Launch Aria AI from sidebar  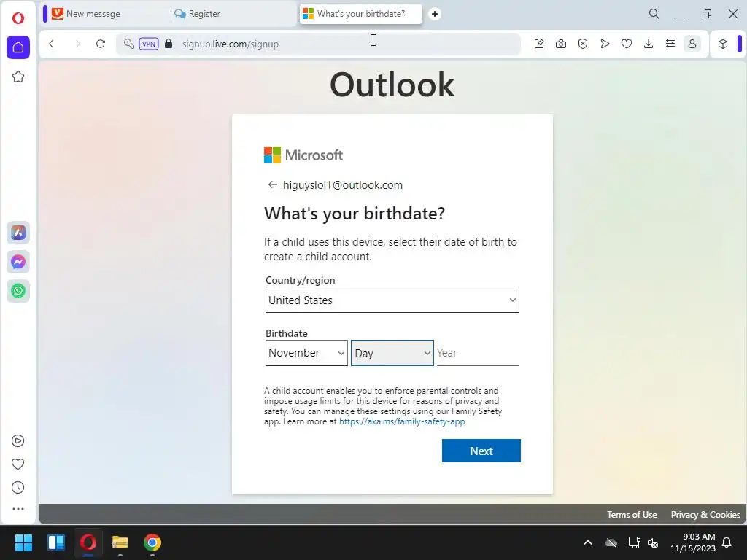pos(18,233)
